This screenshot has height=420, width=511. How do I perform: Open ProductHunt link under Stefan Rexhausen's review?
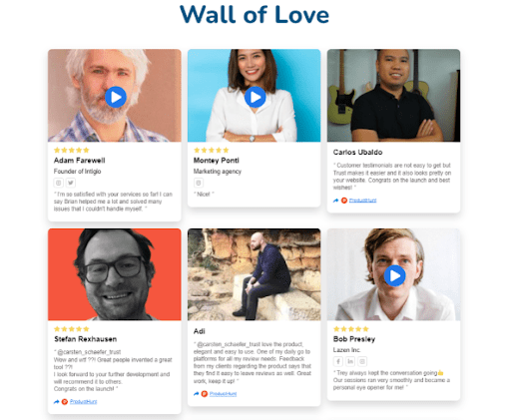(83, 402)
